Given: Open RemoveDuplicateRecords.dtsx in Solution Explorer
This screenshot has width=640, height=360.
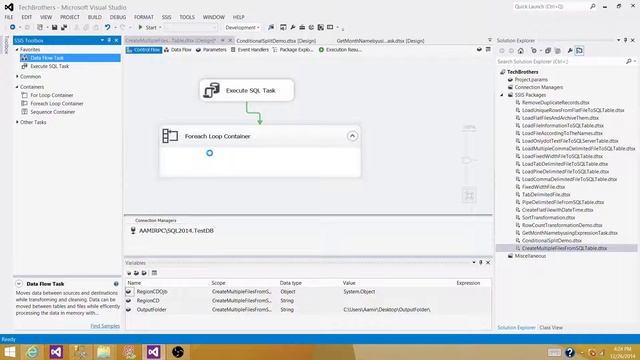Looking at the screenshot, I should [x=556, y=103].
